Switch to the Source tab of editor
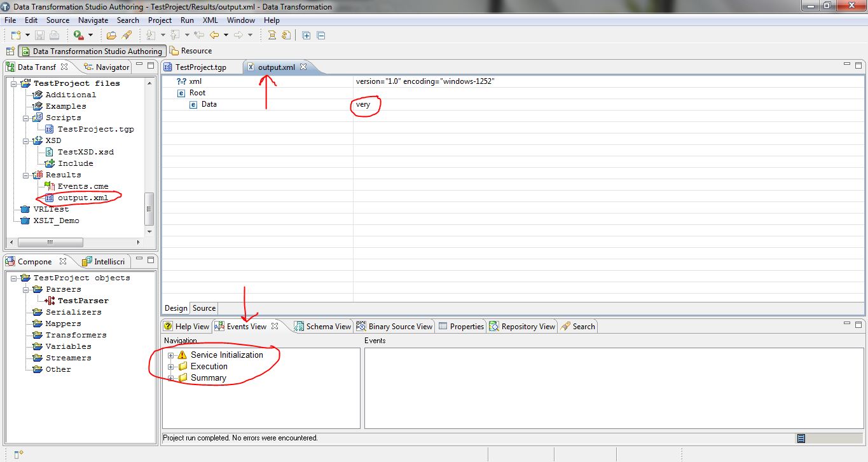868x462 pixels. (x=204, y=308)
